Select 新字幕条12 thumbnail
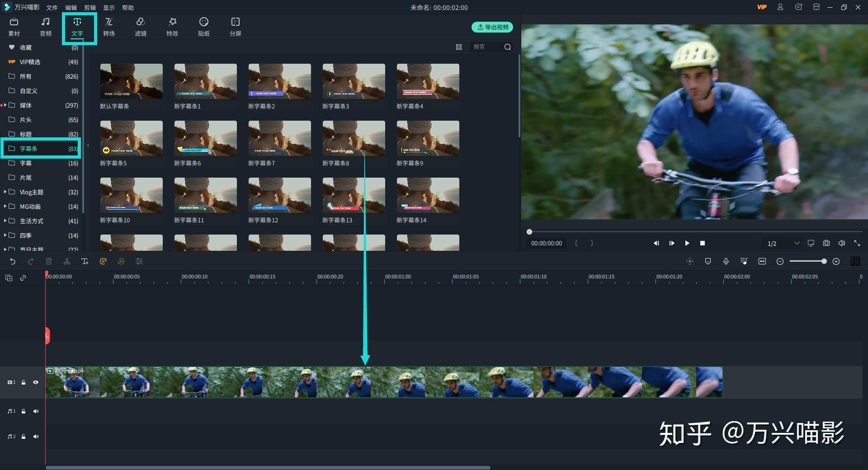The image size is (868, 470). click(280, 195)
